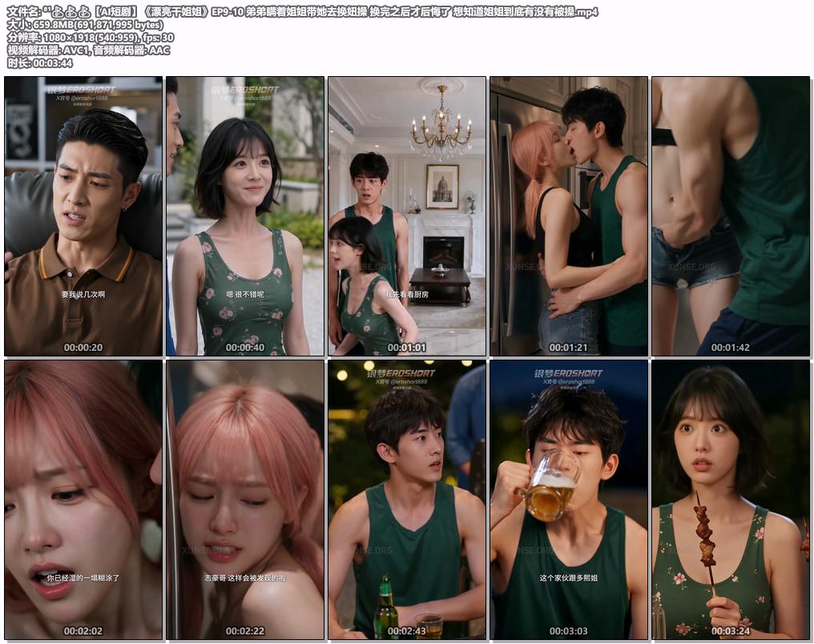The image size is (814, 644).
Task: Select the thumbnail at timestamp 00:00:20
Action: point(83,216)
